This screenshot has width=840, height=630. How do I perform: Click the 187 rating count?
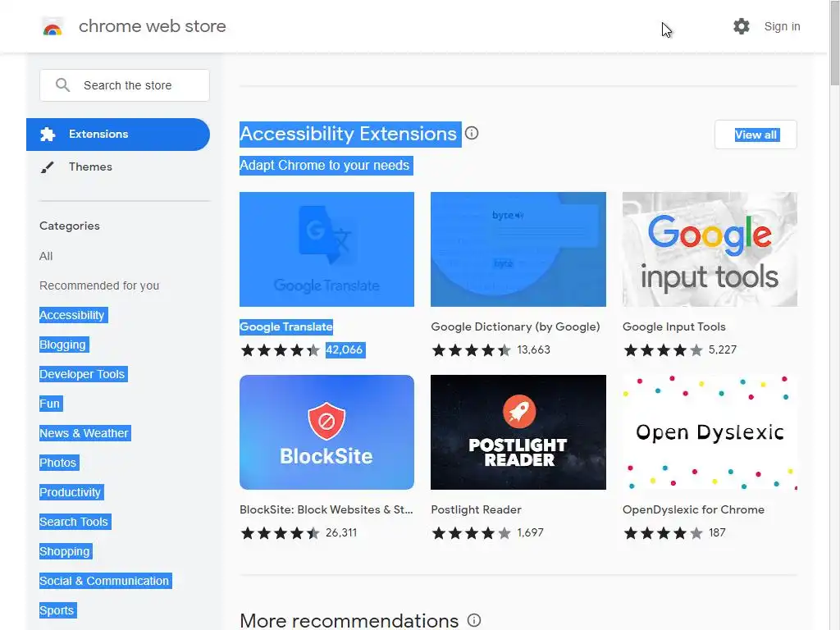coord(717,532)
